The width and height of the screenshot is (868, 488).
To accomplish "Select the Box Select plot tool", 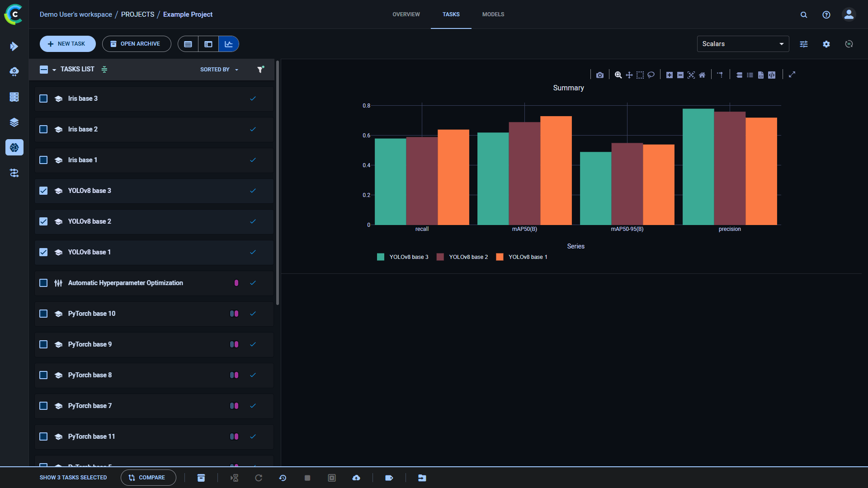I will [x=640, y=75].
